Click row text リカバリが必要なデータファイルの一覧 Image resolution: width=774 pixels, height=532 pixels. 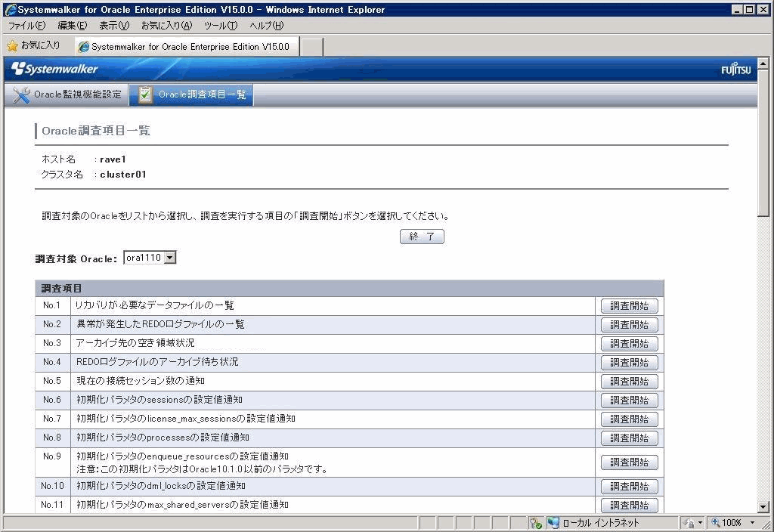click(x=154, y=305)
